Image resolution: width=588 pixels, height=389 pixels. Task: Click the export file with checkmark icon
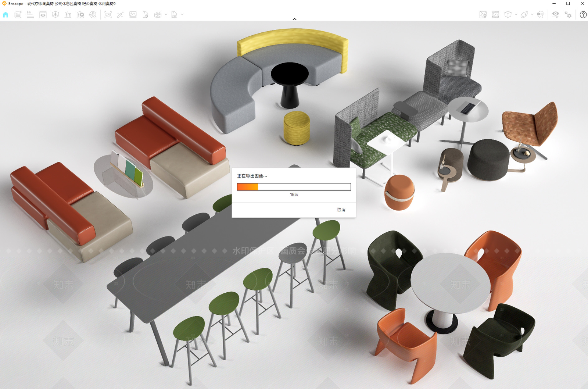point(146,15)
